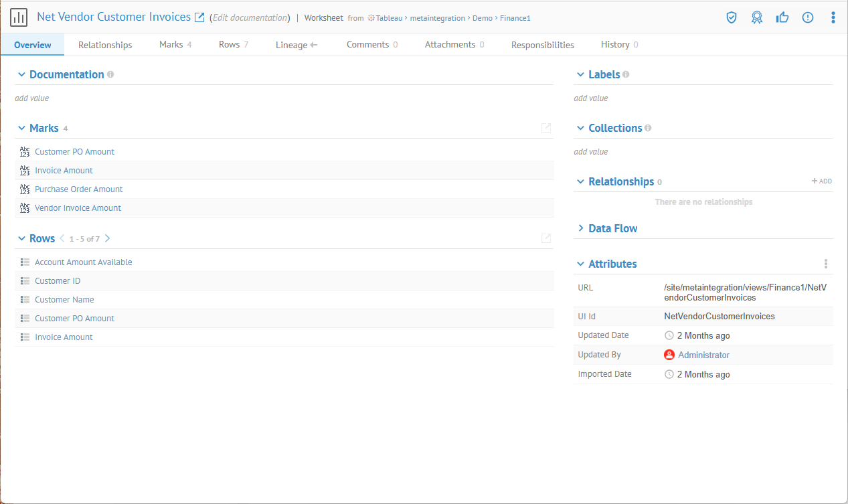Click the exclamation warning icon

pyautogui.click(x=808, y=17)
